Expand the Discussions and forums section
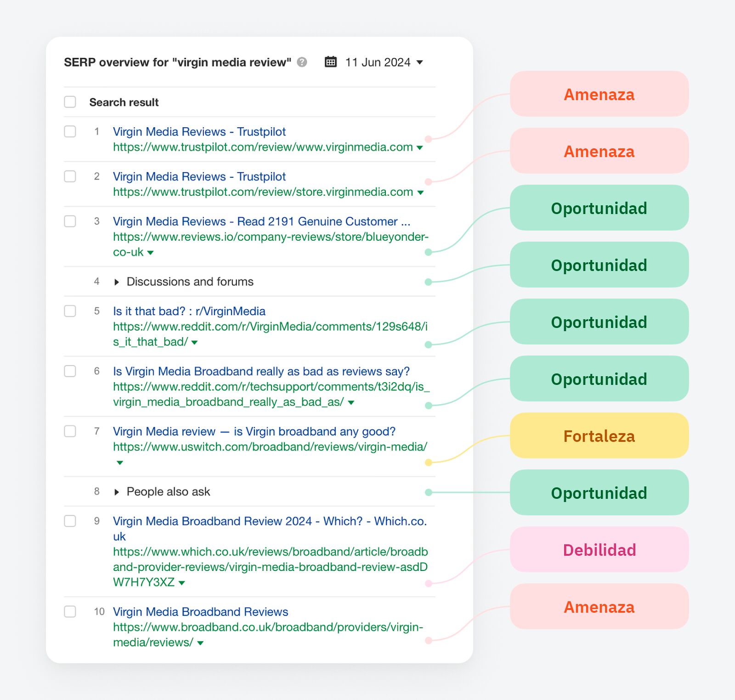Image resolution: width=735 pixels, height=700 pixels. click(116, 282)
